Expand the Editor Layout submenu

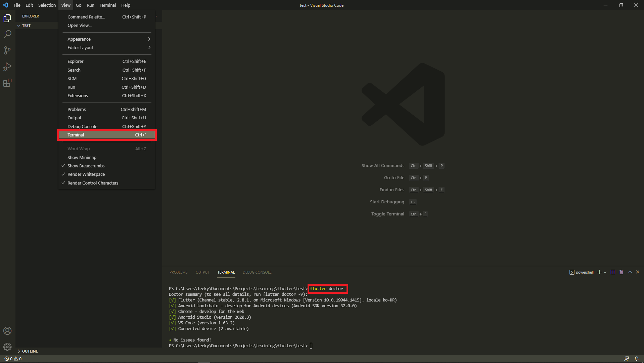pos(107,48)
